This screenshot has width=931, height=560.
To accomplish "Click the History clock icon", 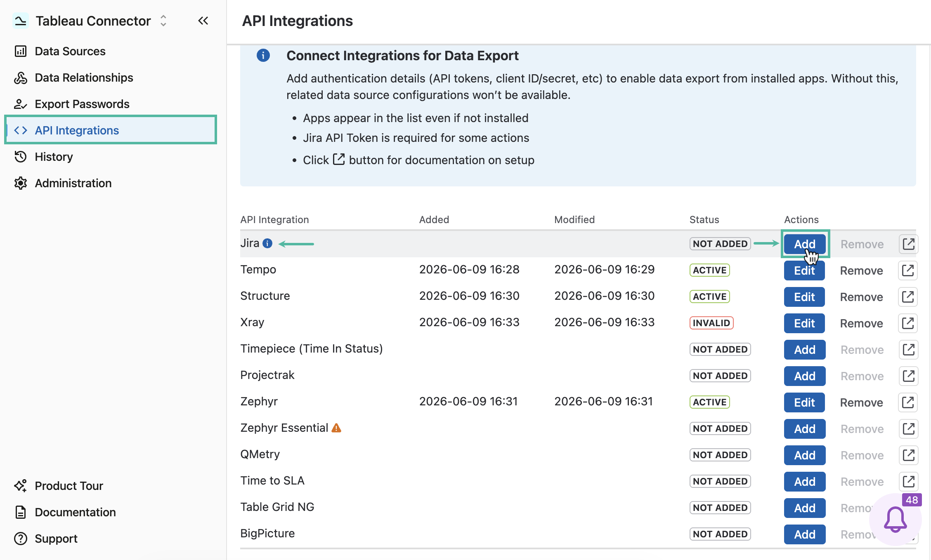I will (x=21, y=157).
